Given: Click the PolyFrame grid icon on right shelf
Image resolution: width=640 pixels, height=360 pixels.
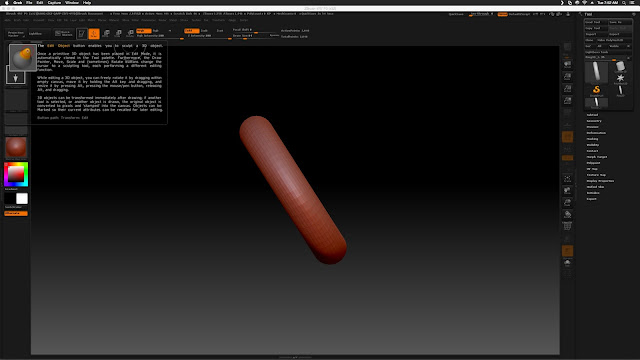Looking at the screenshot, I should tap(567, 227).
